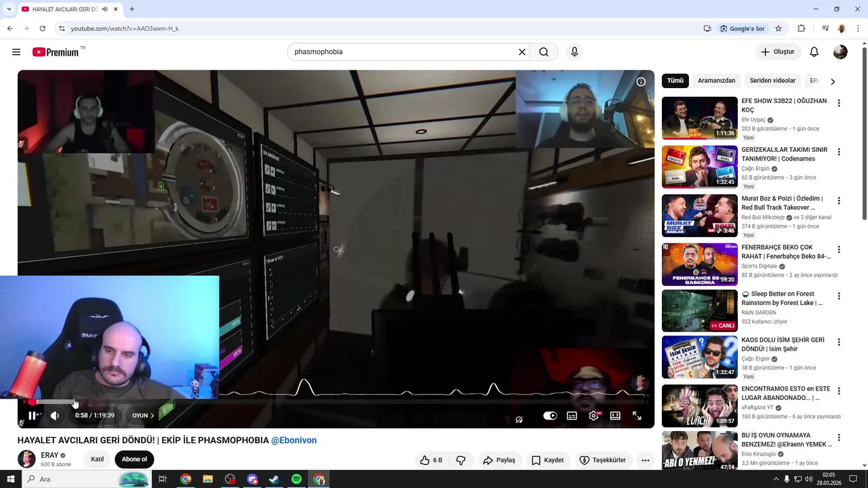
Task: Go back in the browser
Action: tap(9, 28)
